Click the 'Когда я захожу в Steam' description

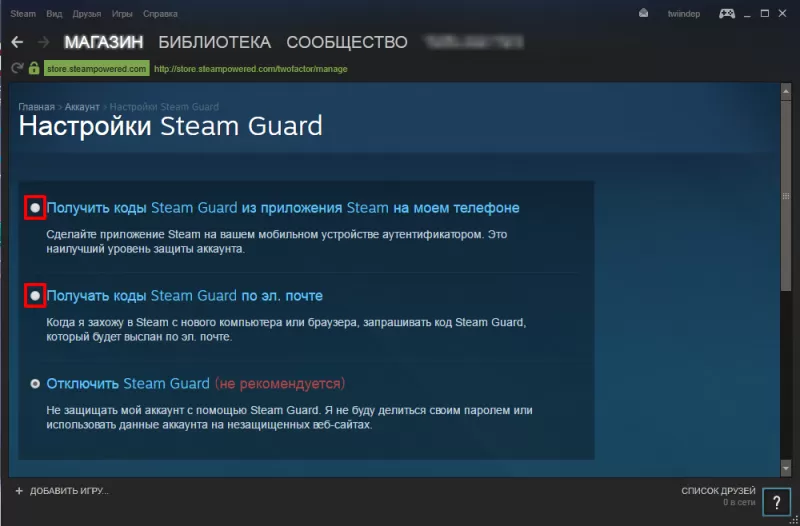coord(286,330)
